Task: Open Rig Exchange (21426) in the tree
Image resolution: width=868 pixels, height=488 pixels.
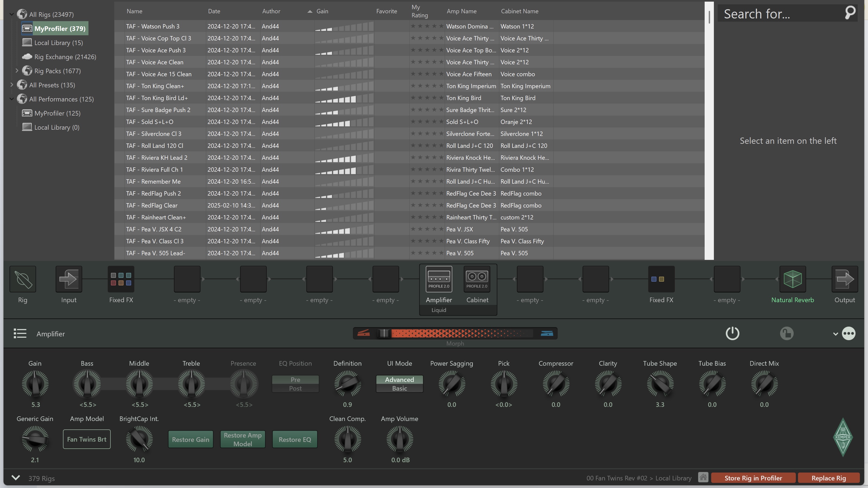Action: click(x=59, y=57)
